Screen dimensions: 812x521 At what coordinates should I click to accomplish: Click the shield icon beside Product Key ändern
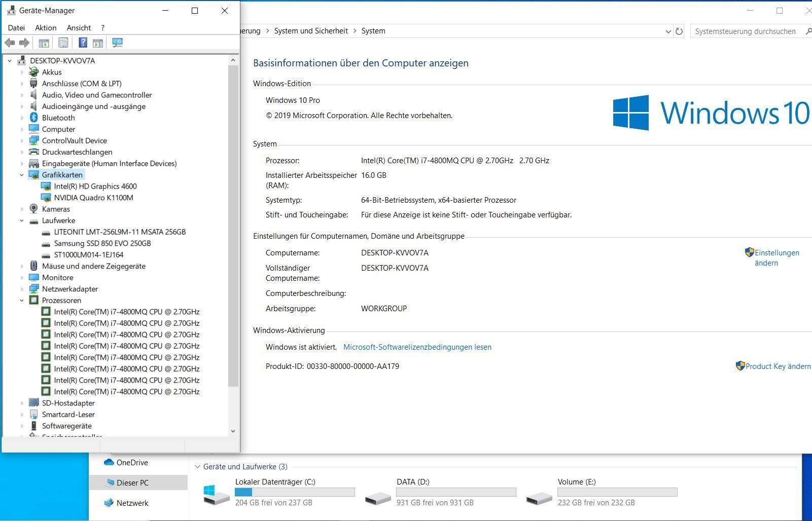click(740, 366)
